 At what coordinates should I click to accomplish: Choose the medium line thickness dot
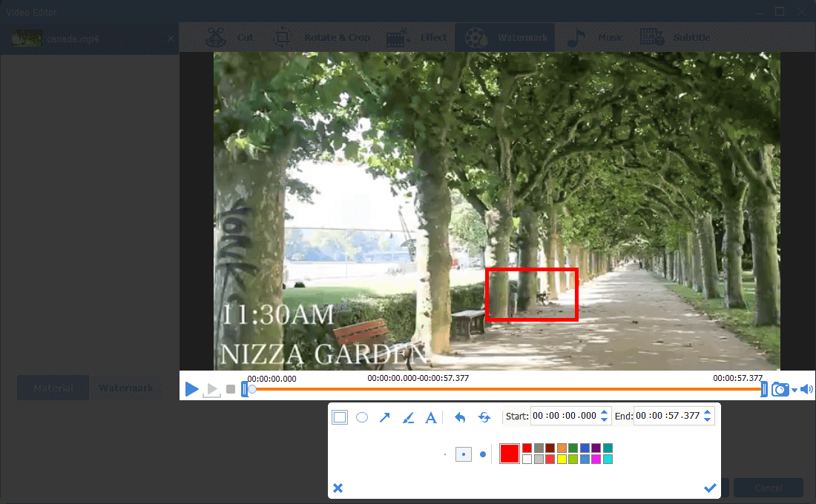463,454
